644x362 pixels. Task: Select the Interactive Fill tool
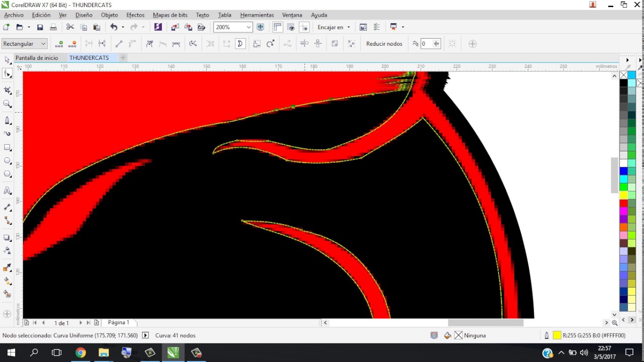(x=7, y=281)
